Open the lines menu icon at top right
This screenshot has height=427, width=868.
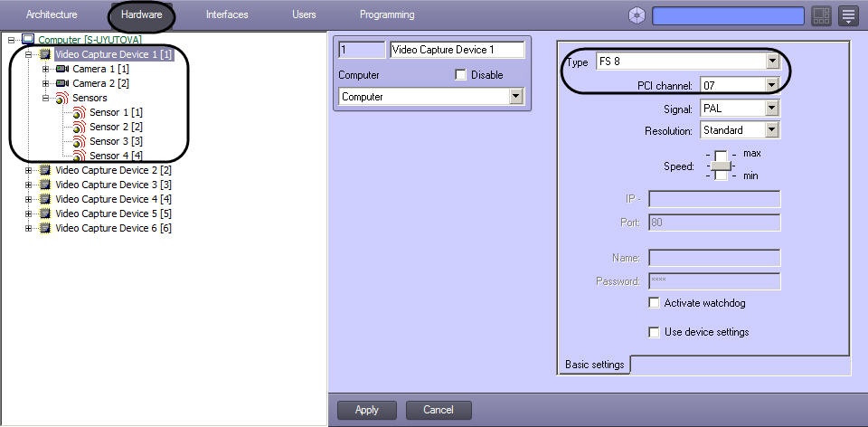[x=848, y=16]
